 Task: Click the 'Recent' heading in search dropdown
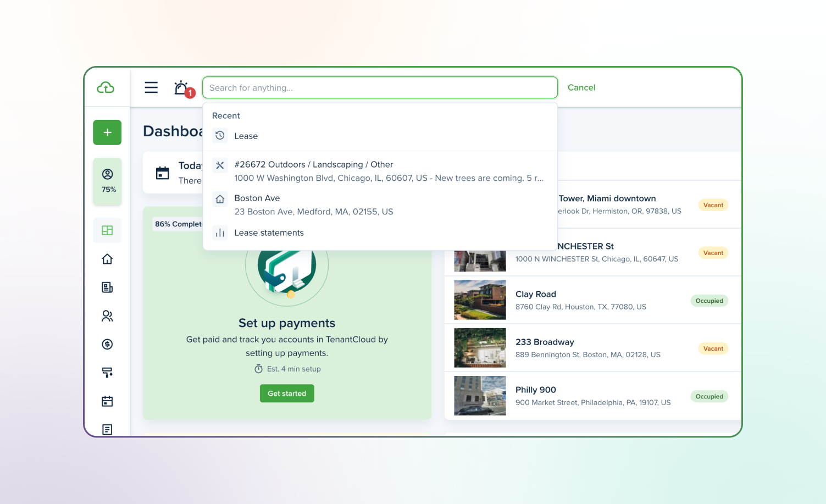pyautogui.click(x=226, y=115)
